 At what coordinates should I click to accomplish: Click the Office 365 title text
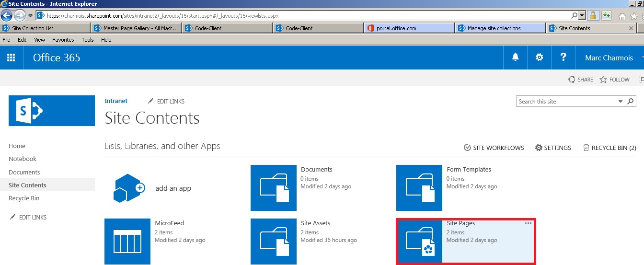pyautogui.click(x=57, y=58)
